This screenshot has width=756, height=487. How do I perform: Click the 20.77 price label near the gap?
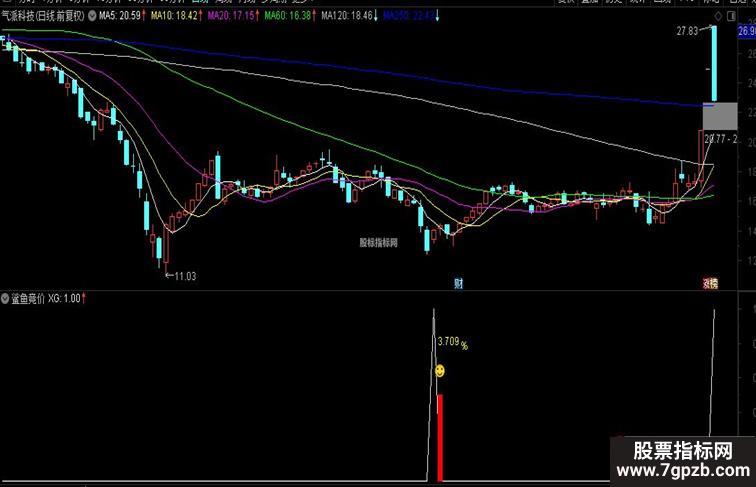point(721,139)
